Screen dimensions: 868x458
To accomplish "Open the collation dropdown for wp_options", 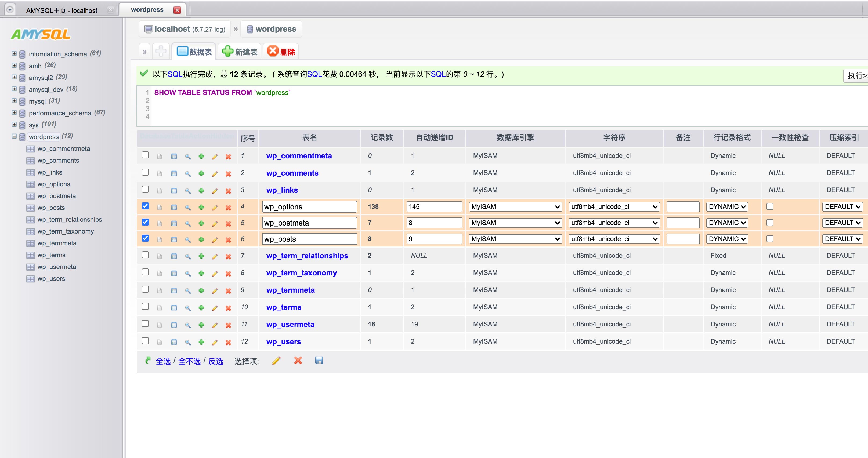I will coord(614,207).
